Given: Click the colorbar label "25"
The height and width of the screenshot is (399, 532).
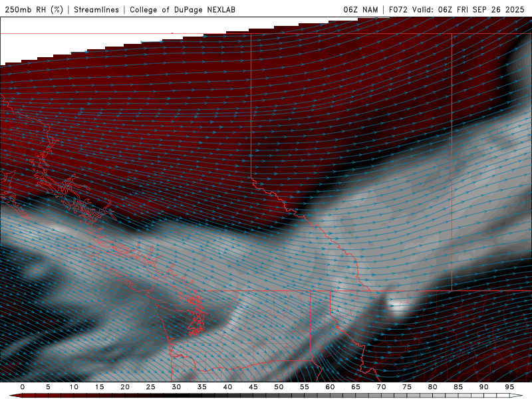Looking at the screenshot, I should point(151,387).
